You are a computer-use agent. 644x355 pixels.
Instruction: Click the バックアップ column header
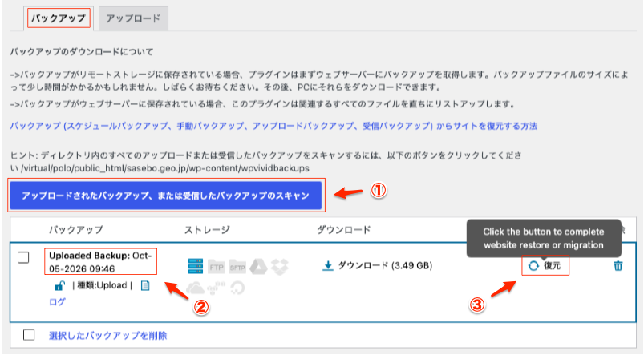tap(76, 230)
